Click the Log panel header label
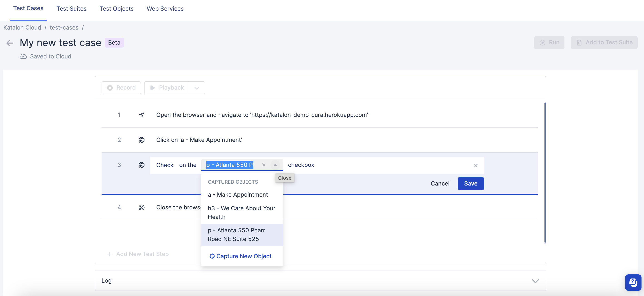This screenshot has height=296, width=644. point(107,281)
